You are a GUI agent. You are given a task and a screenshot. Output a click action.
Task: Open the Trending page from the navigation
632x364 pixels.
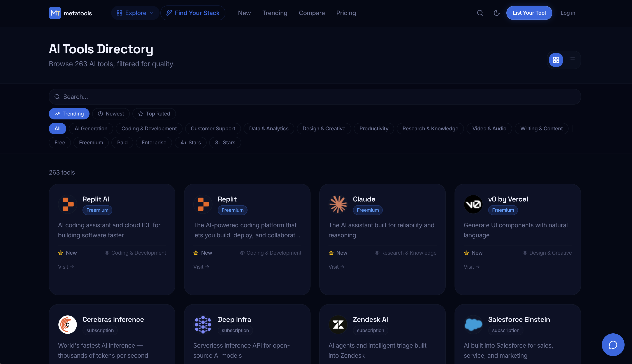coord(275,13)
